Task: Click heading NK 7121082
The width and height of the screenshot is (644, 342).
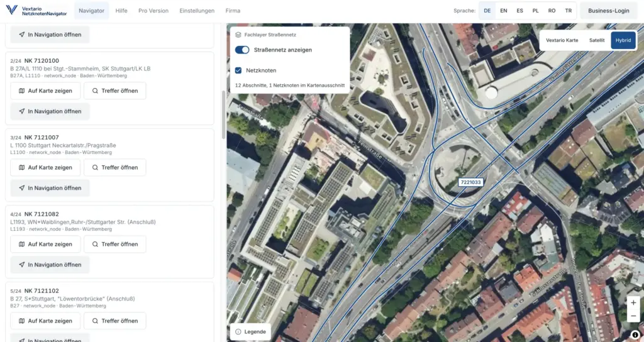Action: 42,214
